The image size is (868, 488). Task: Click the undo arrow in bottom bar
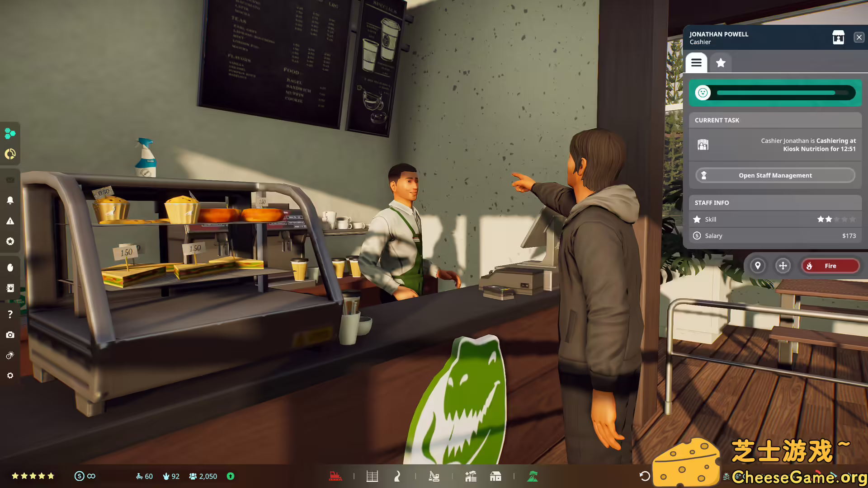(x=645, y=476)
